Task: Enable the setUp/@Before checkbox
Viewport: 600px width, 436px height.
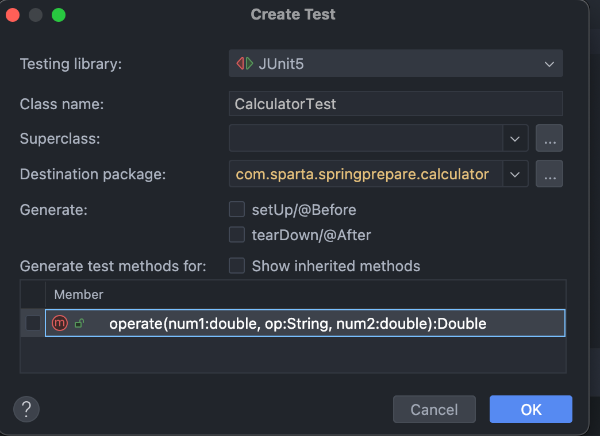Action: (237, 210)
